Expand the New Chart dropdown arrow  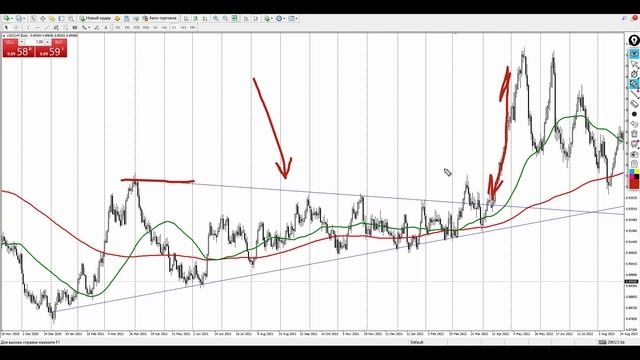(x=12, y=18)
